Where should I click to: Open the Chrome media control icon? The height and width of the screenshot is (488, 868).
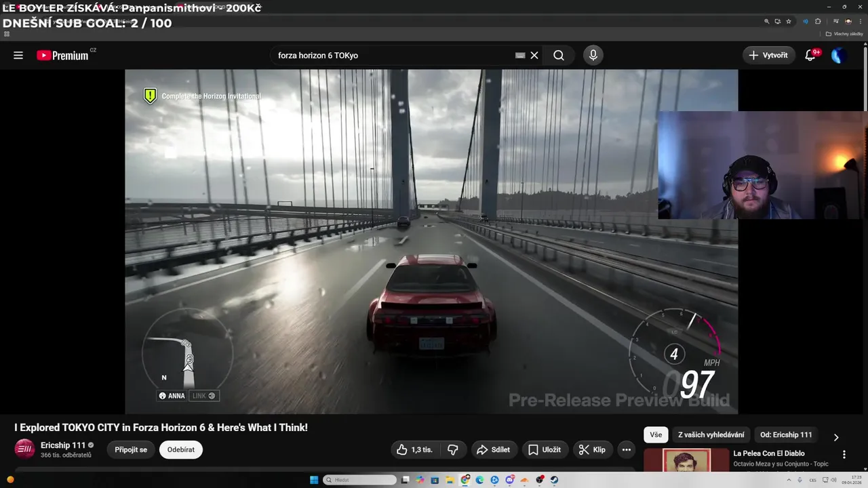point(835,21)
